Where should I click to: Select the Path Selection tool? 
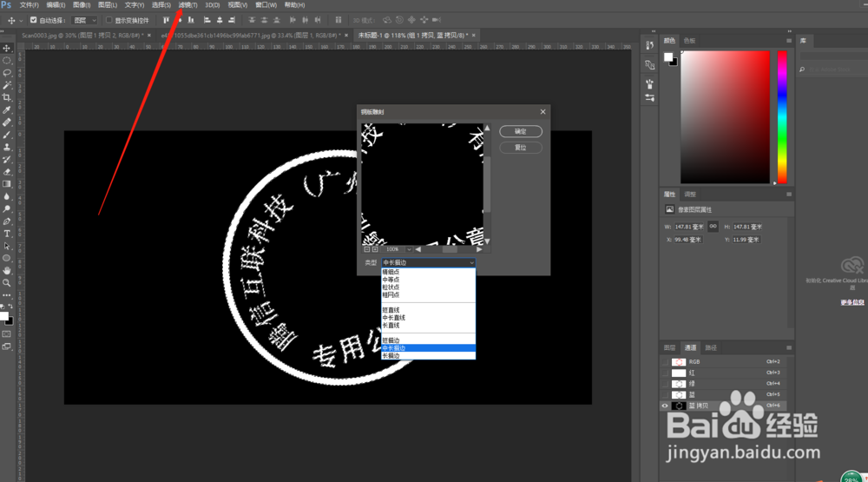(x=7, y=246)
